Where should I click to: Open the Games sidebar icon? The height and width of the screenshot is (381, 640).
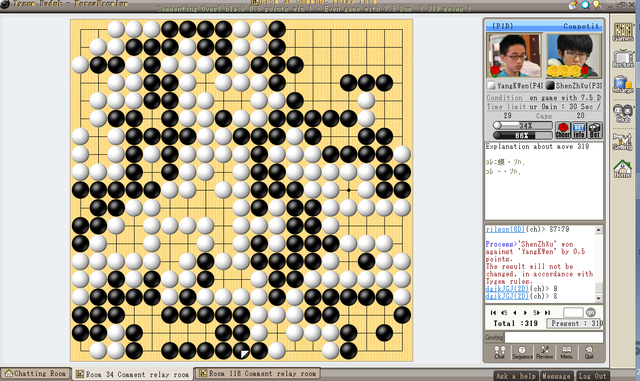623,31
